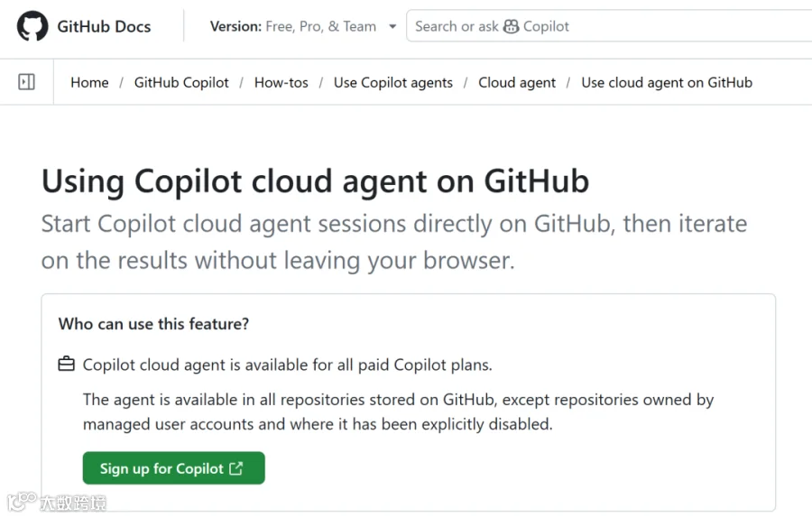Open Use Copilot agents breadcrumb

pyautogui.click(x=393, y=82)
